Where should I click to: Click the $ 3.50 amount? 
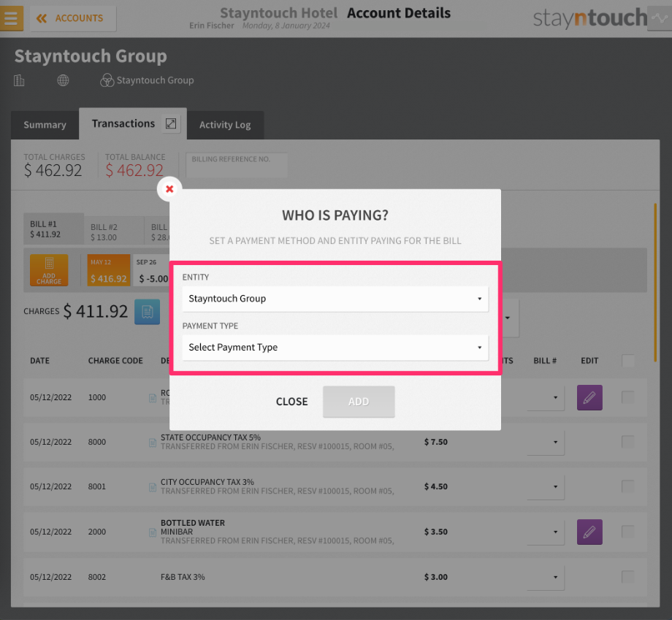click(436, 532)
